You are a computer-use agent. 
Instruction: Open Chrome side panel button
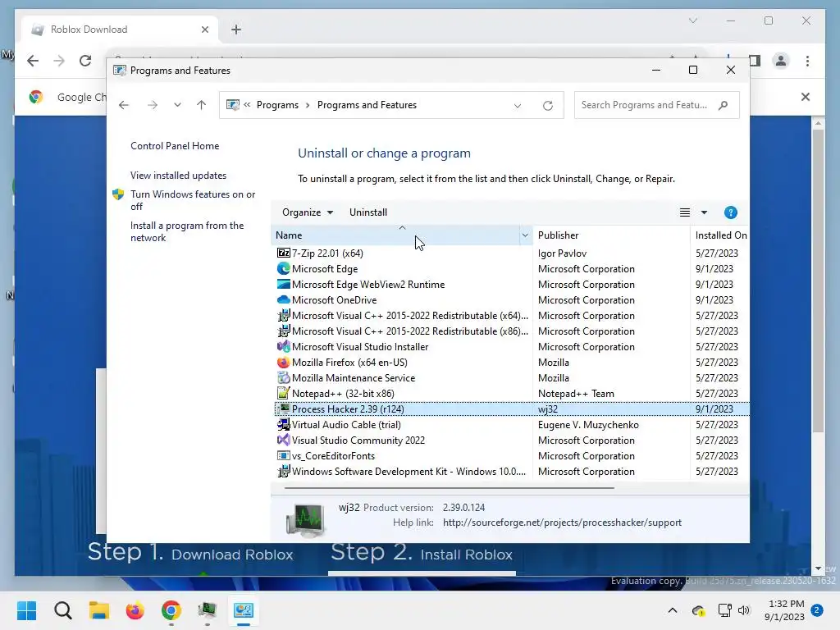tap(755, 61)
